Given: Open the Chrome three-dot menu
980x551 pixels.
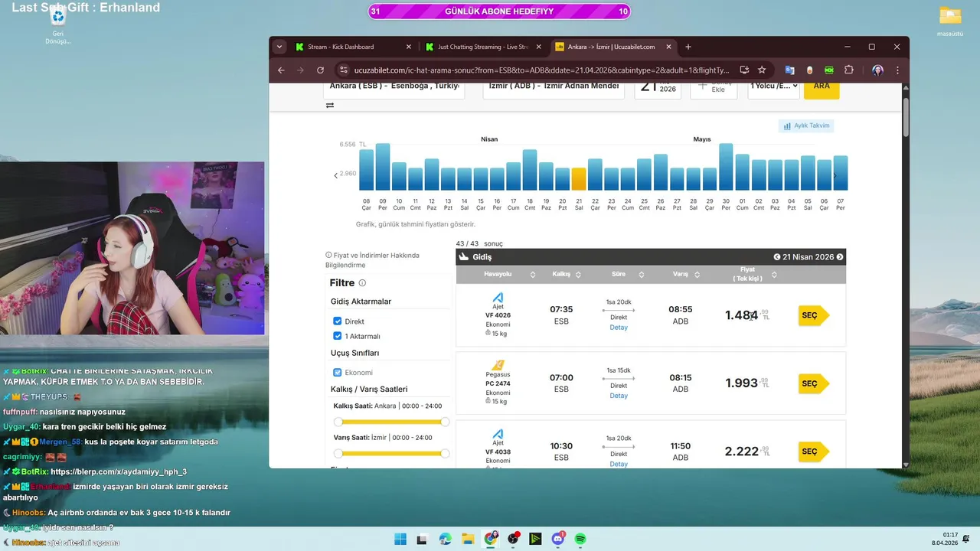Looking at the screenshot, I should (897, 70).
